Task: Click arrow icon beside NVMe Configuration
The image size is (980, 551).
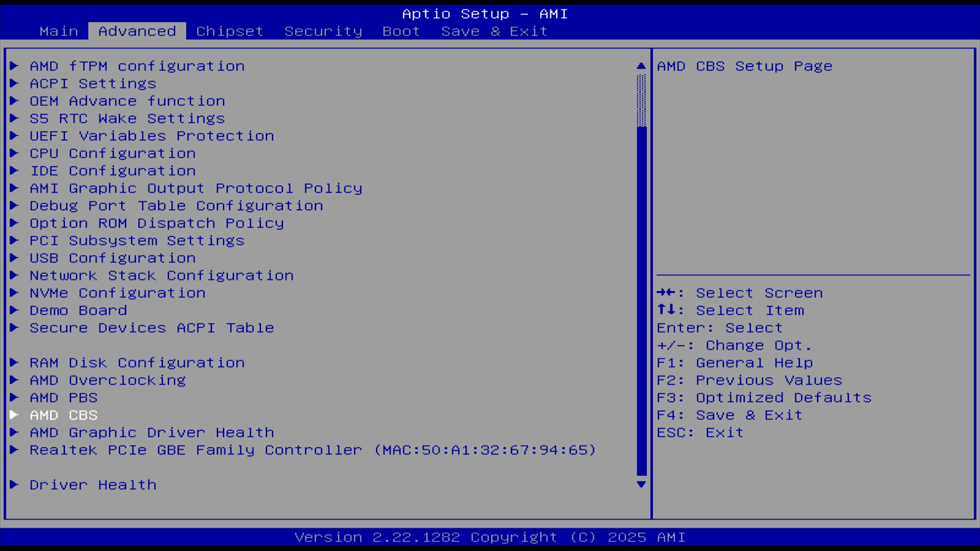Action: click(14, 293)
